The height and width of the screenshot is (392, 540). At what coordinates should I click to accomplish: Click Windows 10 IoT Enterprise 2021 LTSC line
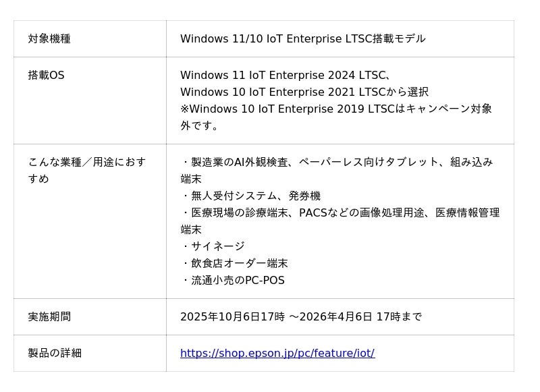click(304, 92)
